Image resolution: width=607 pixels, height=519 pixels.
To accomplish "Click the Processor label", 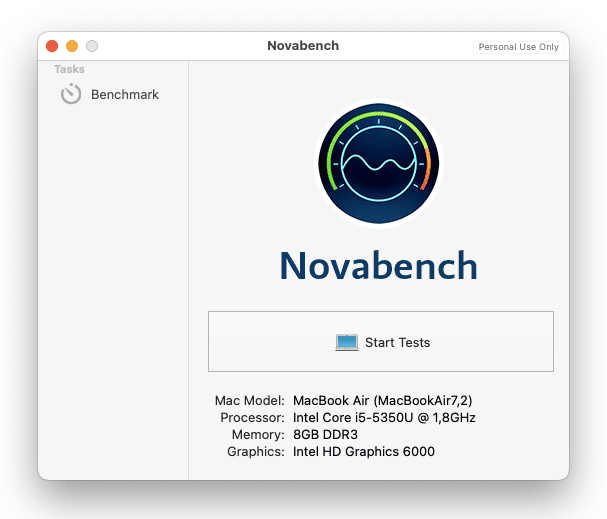I will pos(252,417).
